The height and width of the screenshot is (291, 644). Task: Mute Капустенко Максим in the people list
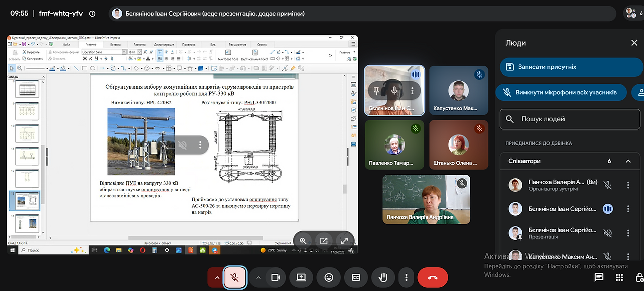pyautogui.click(x=608, y=256)
